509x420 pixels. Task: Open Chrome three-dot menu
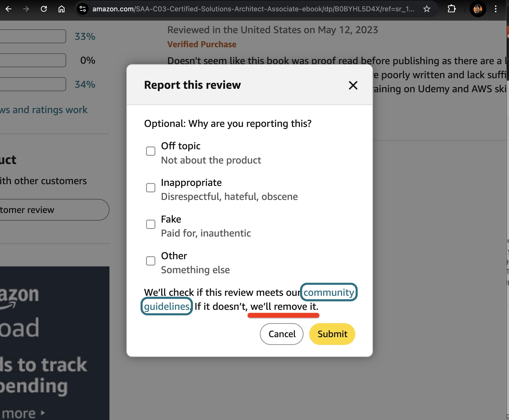click(496, 9)
